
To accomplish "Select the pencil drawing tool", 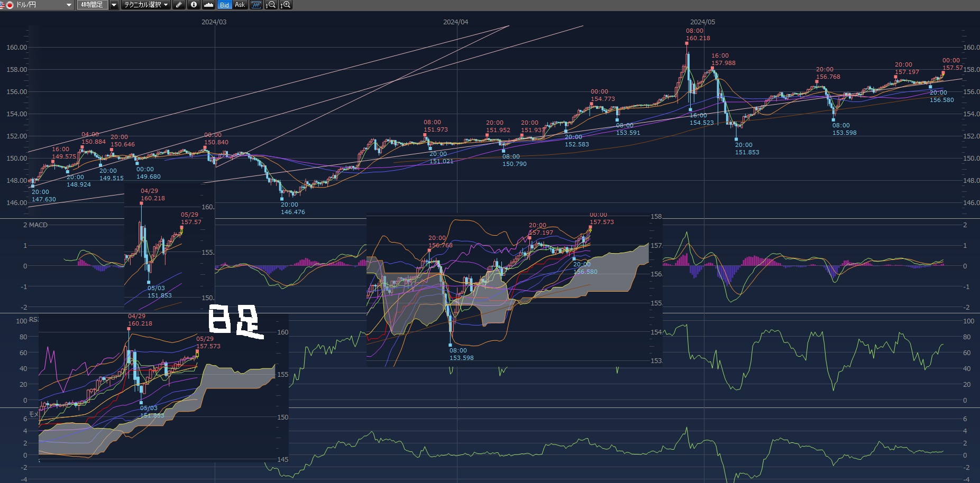I will click(x=179, y=5).
